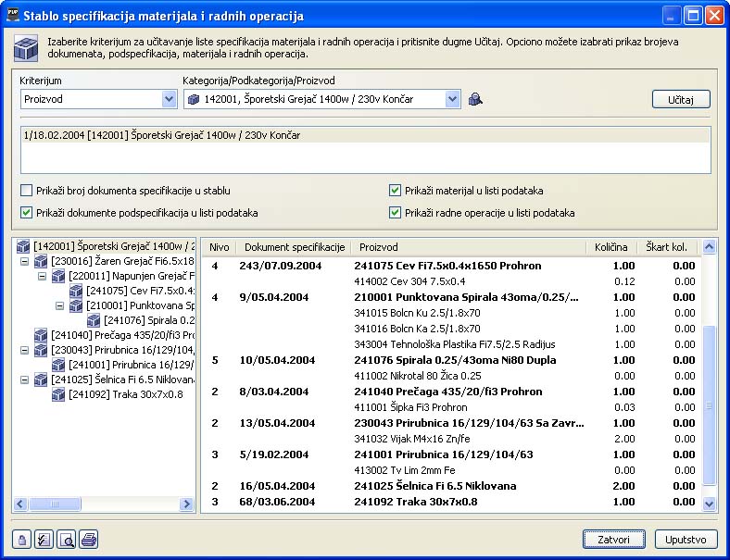Collapse the [241025] Šelnica Fi 6.5 node

[x=24, y=380]
